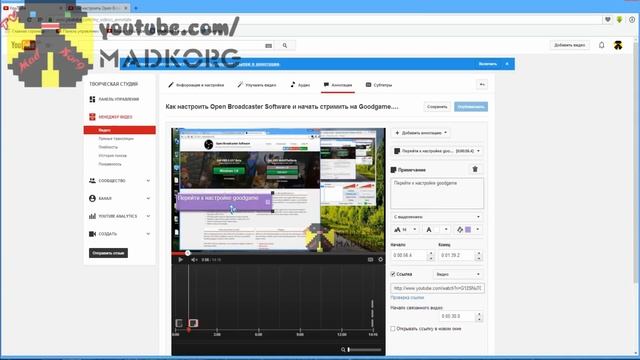This screenshot has height=360, width=640.
Task: Select the second annotation marker on the timeline
Action: click(193, 323)
